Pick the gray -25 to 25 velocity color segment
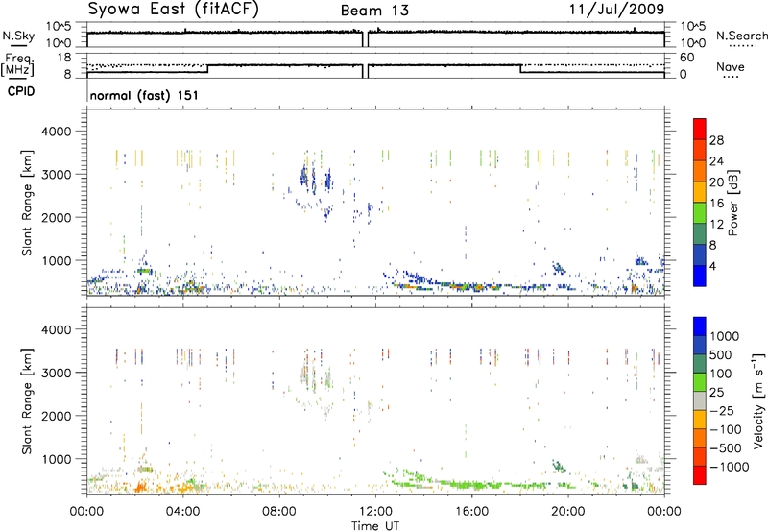Screen dimensions: 768x532 click(700, 401)
